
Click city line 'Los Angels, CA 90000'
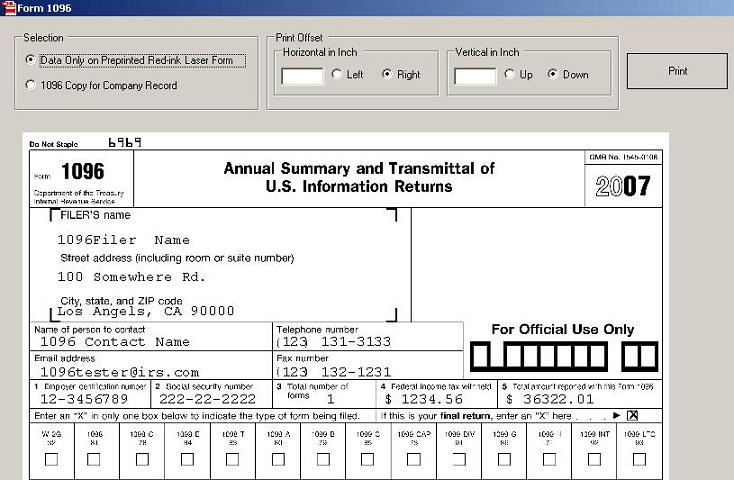pyautogui.click(x=146, y=311)
